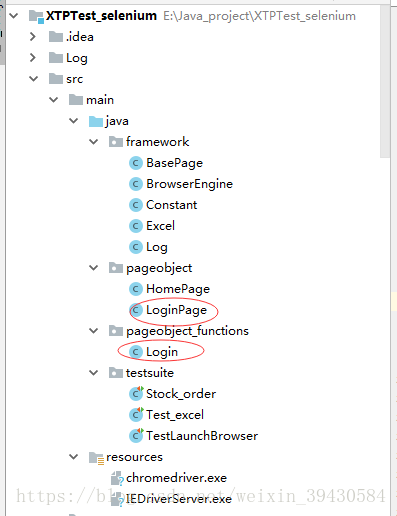The height and width of the screenshot is (516, 397).
Task: Collapse the XTPTest_selenium project root
Action: point(14,16)
